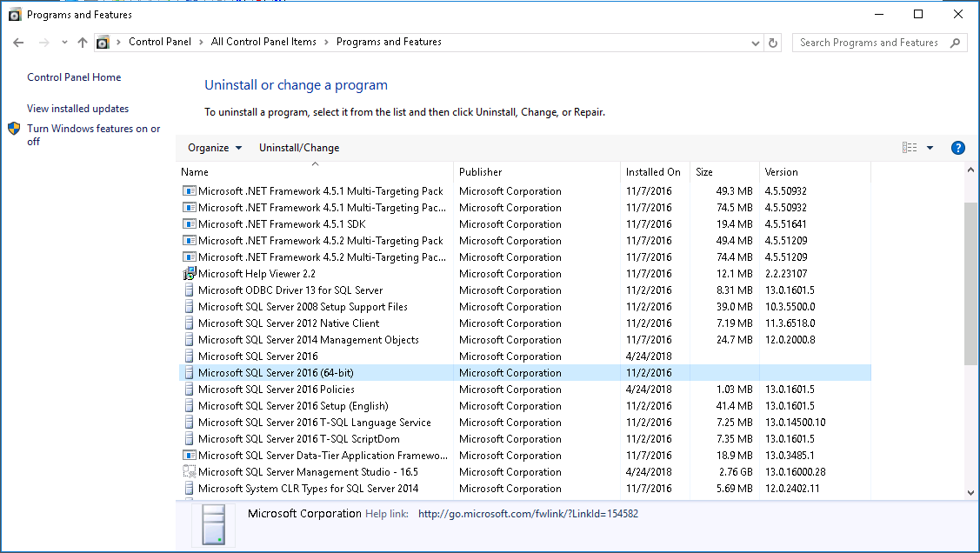Click icon of SQL Server 2016 Setup (English)

pos(189,406)
